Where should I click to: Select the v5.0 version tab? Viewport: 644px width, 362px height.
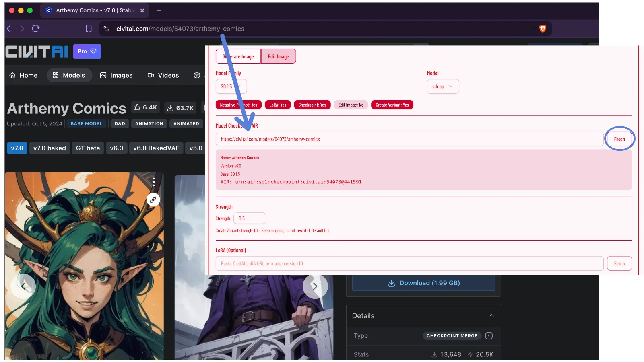coord(196,148)
